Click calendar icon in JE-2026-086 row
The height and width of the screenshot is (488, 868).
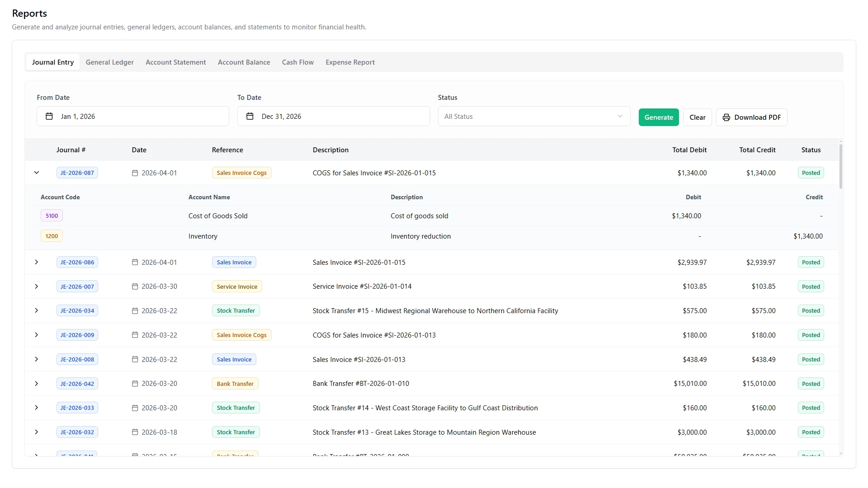(135, 262)
